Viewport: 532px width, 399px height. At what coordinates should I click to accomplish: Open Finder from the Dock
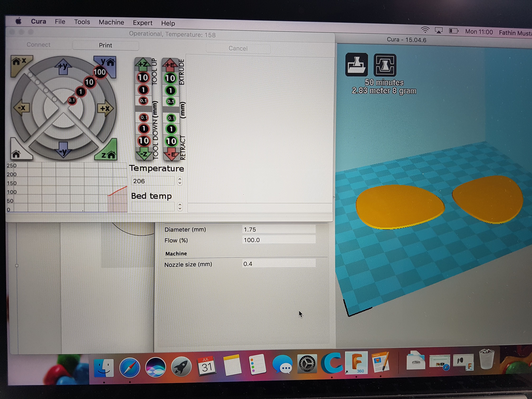(104, 368)
